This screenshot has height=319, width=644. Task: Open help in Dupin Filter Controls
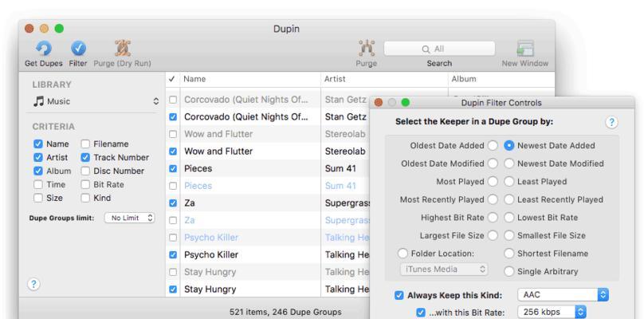(x=611, y=122)
